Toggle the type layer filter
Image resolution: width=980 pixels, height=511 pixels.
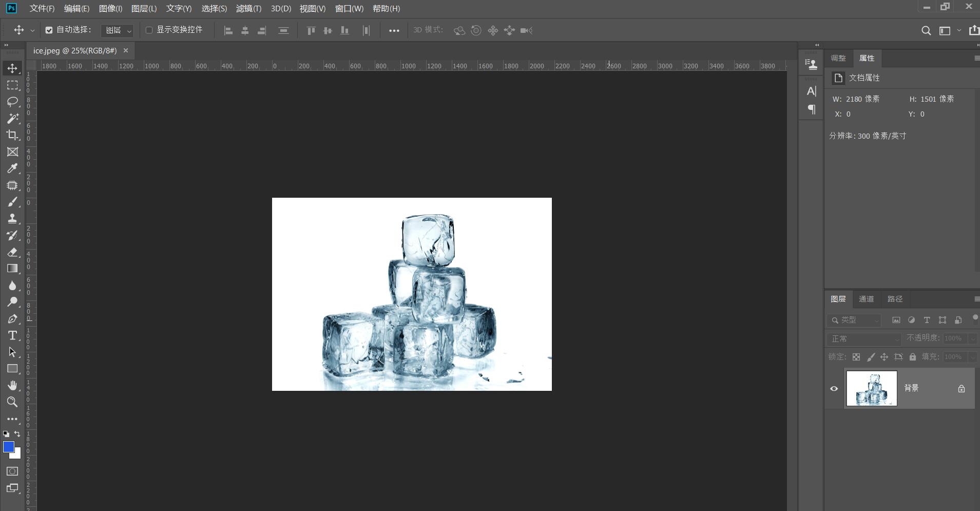click(x=927, y=320)
